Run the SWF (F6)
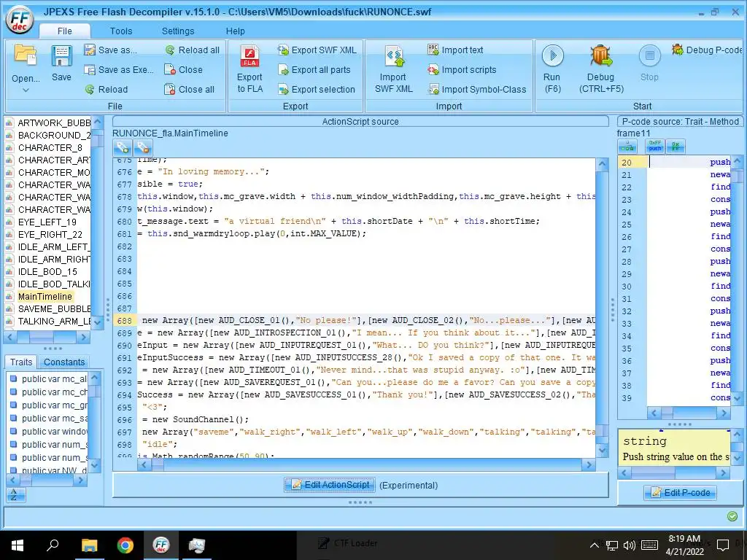The height and width of the screenshot is (560, 747). click(553, 69)
